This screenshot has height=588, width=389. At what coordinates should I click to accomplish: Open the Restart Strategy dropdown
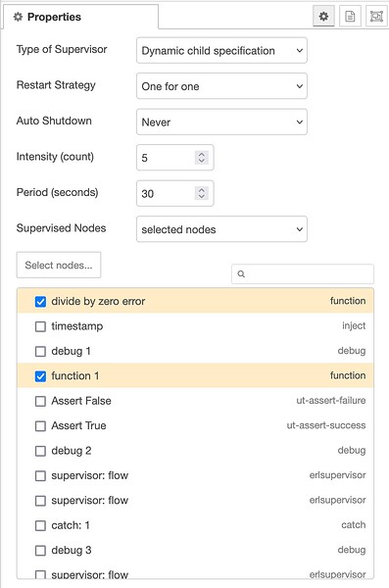[x=221, y=86]
